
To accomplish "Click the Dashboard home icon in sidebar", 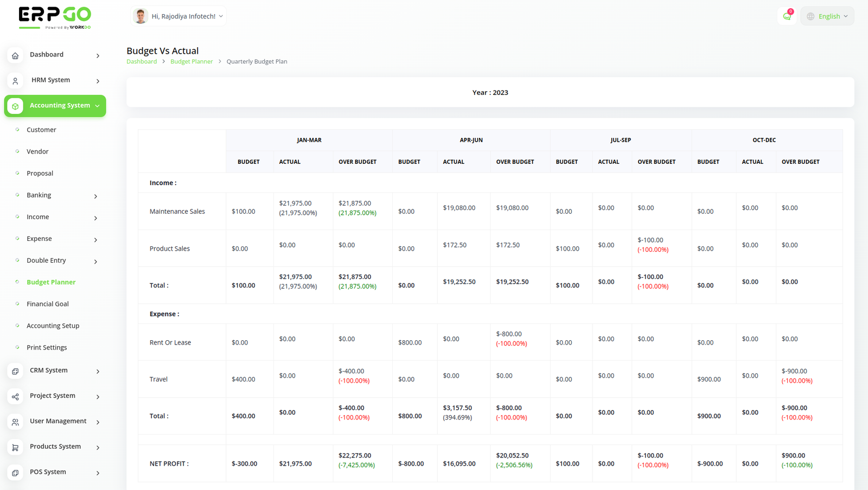I will (15, 55).
